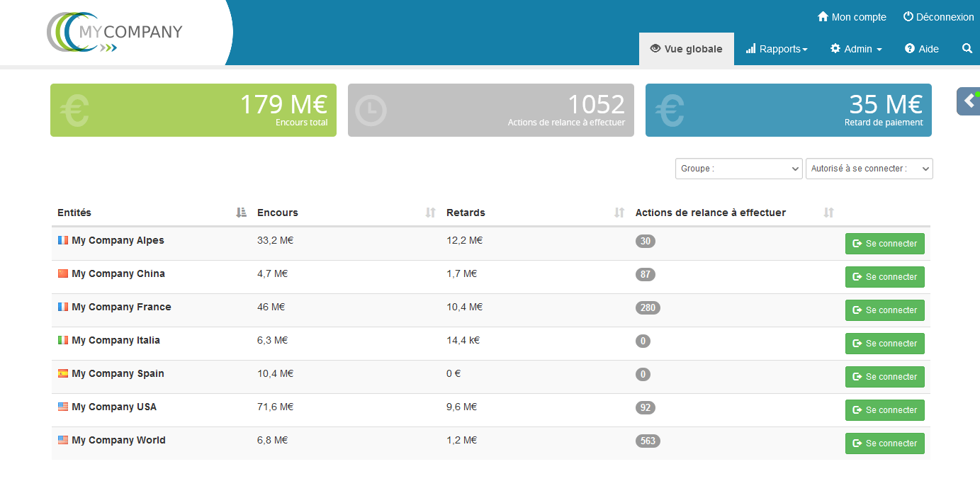Viewport: 980px width, 486px height.
Task: Connect to My Company USA
Action: pyautogui.click(x=884, y=410)
